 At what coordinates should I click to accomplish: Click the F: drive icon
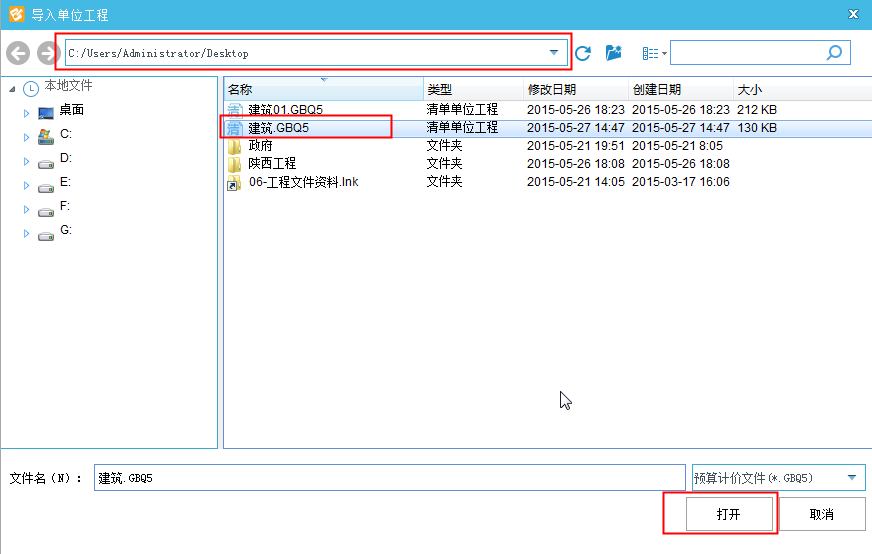(46, 212)
